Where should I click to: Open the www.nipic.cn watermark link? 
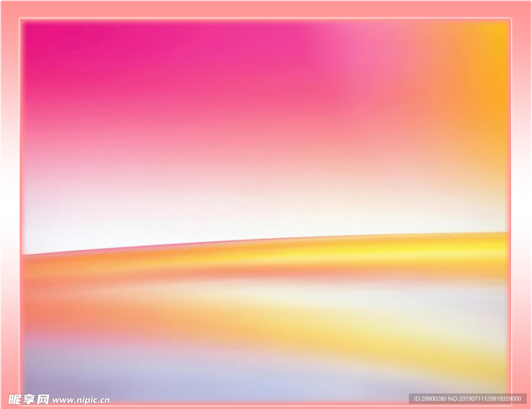[81, 400]
